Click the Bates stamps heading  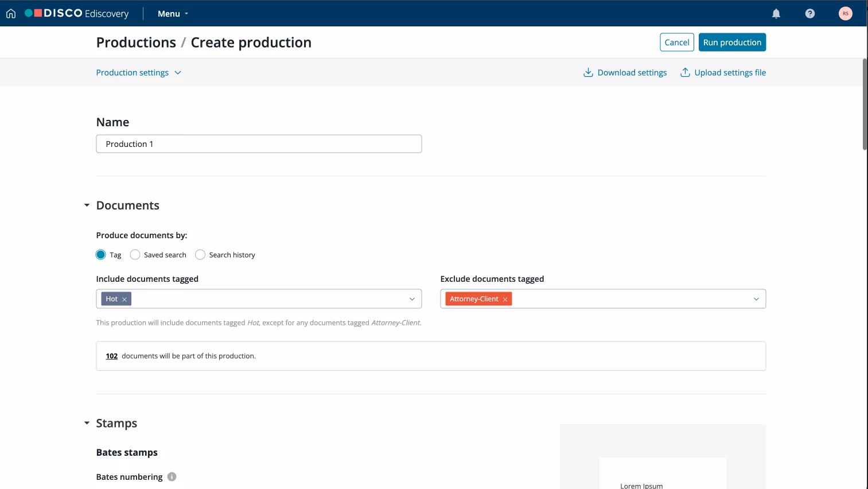pyautogui.click(x=127, y=452)
